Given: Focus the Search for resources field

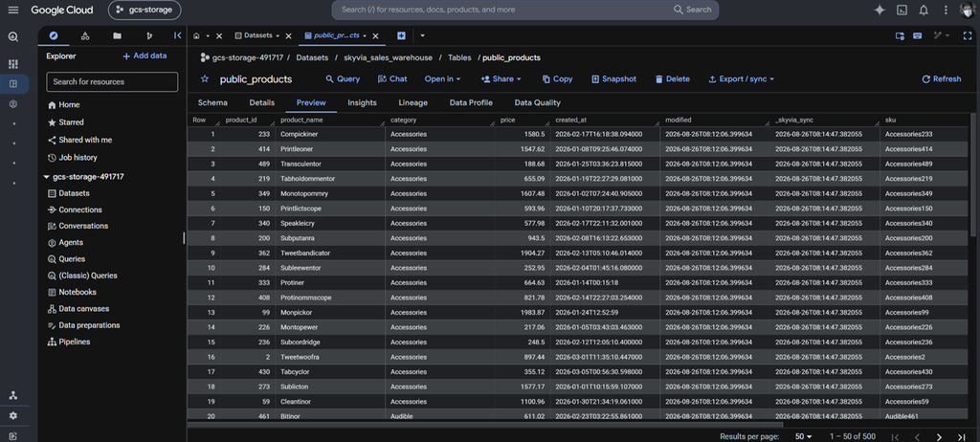Looking at the screenshot, I should pyautogui.click(x=112, y=82).
